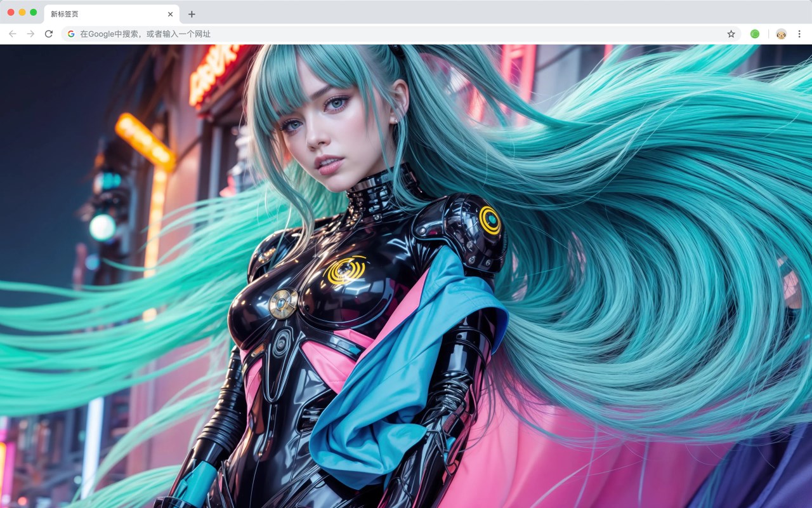Focus the Google search address bar
The width and height of the screenshot is (812, 508).
click(401, 34)
